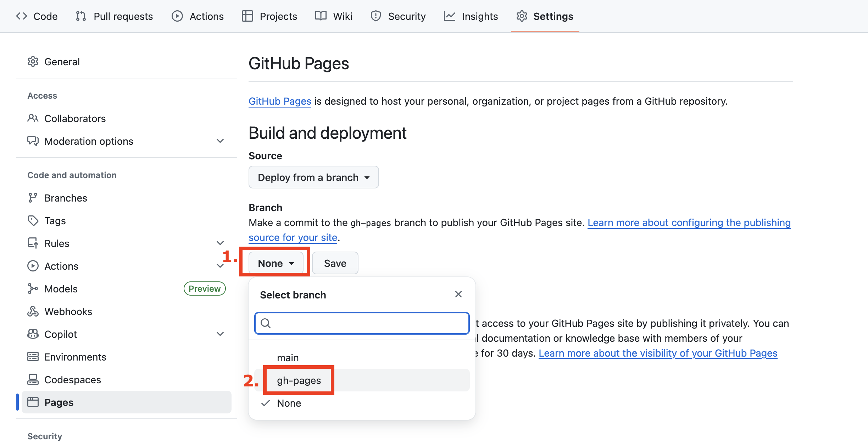Click the Environments icon in sidebar

click(33, 357)
